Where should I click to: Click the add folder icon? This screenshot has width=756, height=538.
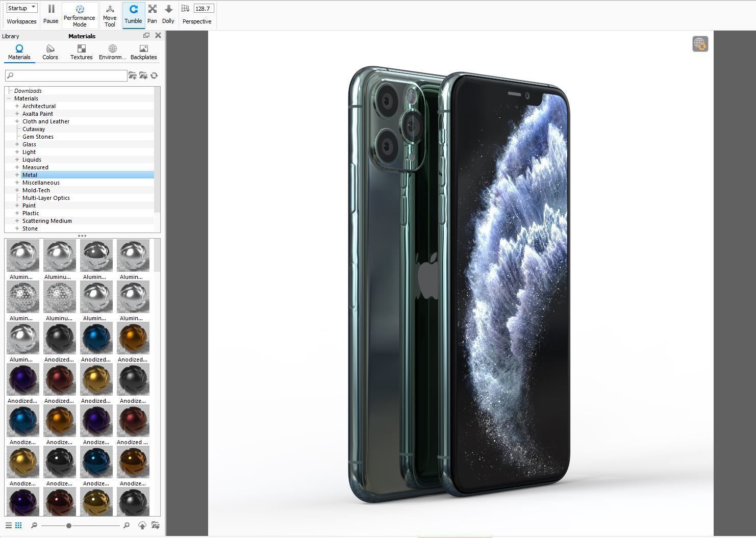(x=133, y=75)
